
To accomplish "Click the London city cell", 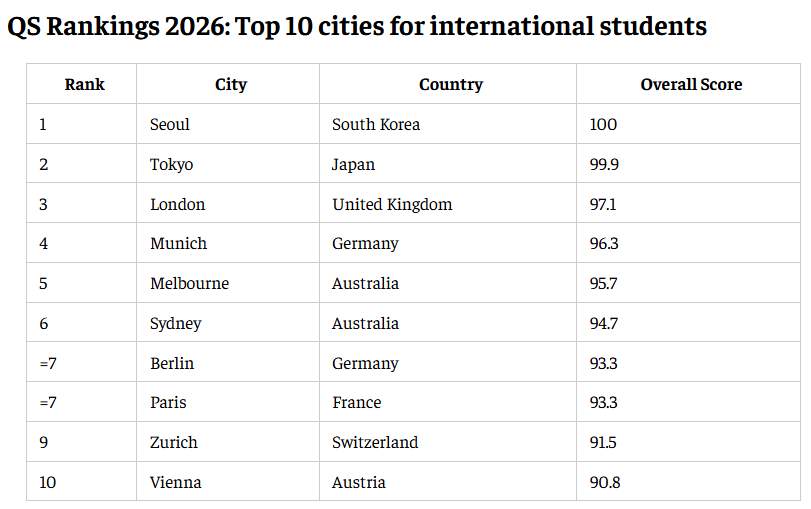I will (228, 203).
